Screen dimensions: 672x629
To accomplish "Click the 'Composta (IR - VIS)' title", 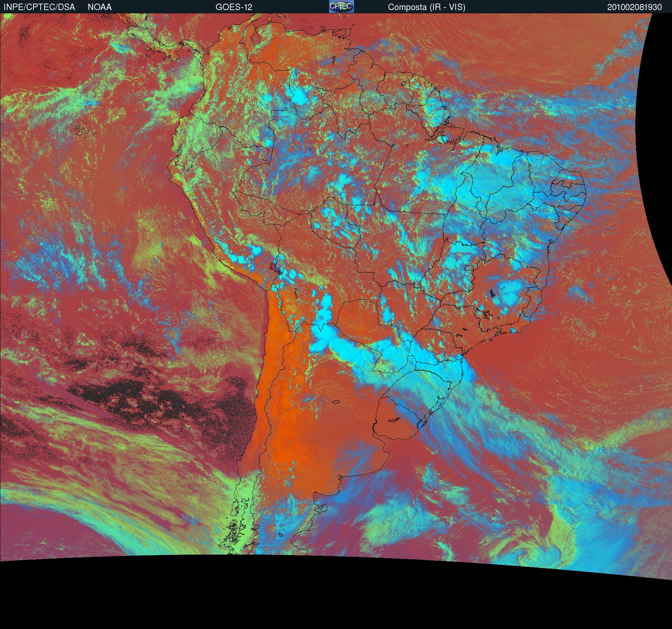I will (427, 7).
